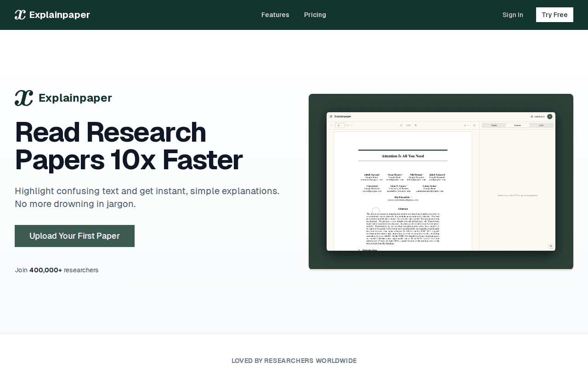This screenshot has height=368, width=588.
Task: Open the Features menu item
Action: (275, 15)
